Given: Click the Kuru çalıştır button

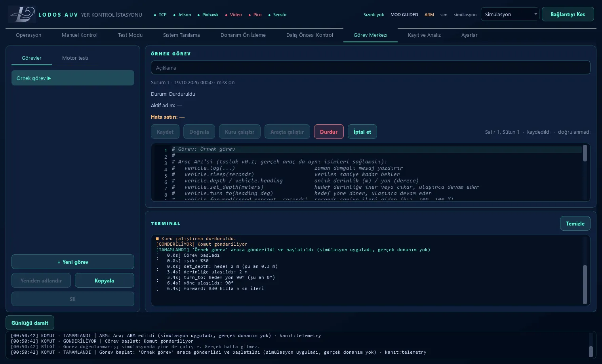Looking at the screenshot, I should pos(240,132).
